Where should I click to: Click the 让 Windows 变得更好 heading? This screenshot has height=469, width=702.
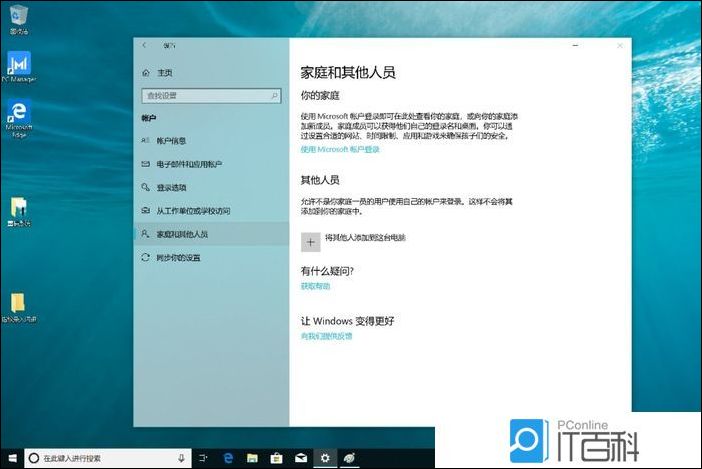(347, 321)
